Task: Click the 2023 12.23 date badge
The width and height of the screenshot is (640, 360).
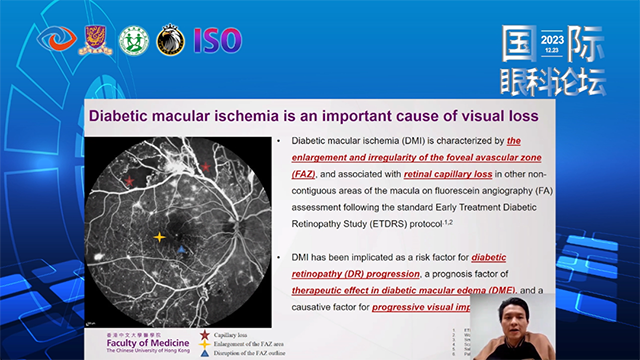Action: (x=552, y=43)
